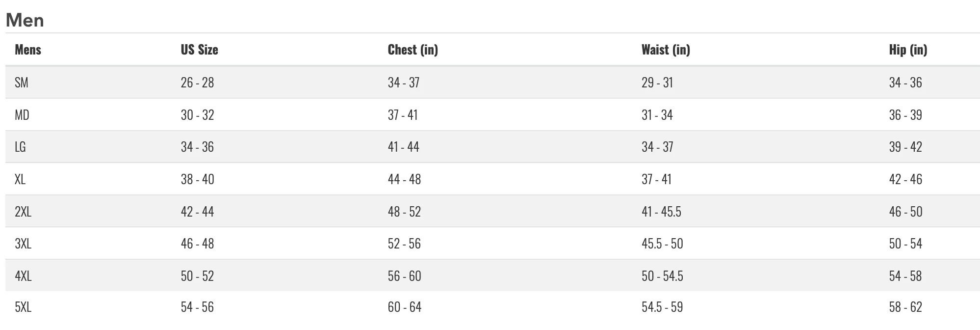
Task: Click the Hip (in) column header
Action: click(x=908, y=50)
